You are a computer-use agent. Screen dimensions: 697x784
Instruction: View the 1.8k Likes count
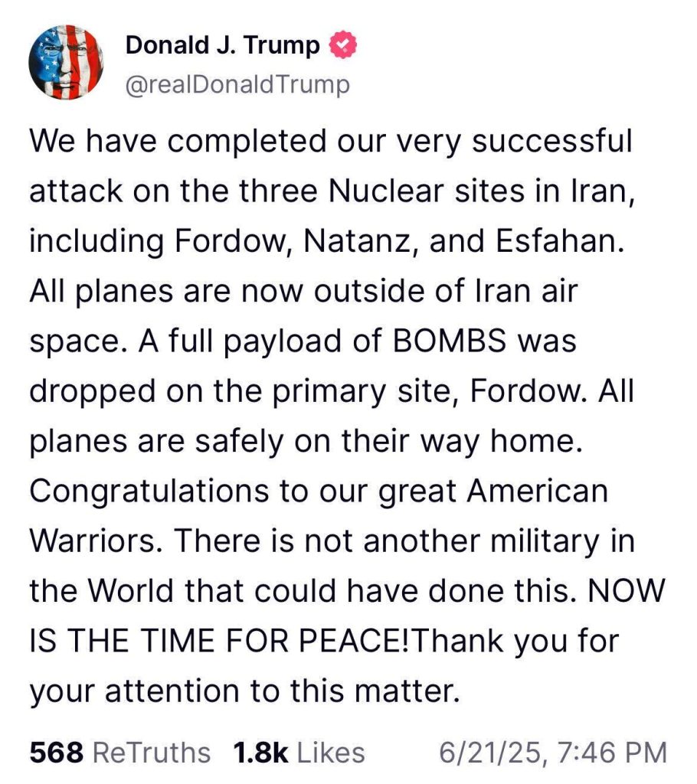click(261, 753)
